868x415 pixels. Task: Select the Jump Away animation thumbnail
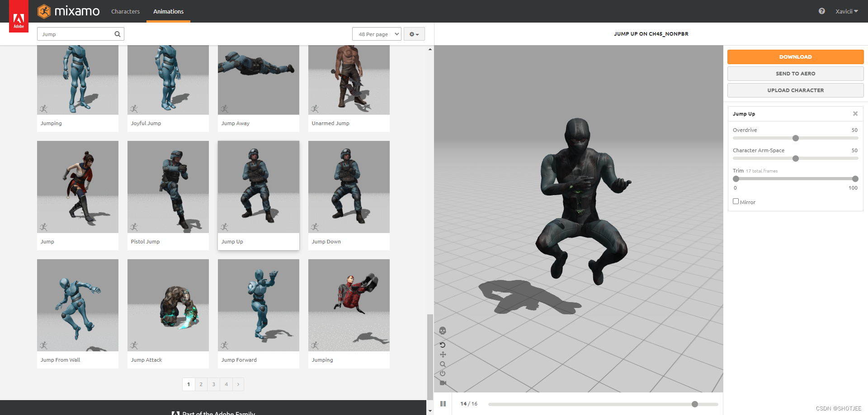pos(259,80)
